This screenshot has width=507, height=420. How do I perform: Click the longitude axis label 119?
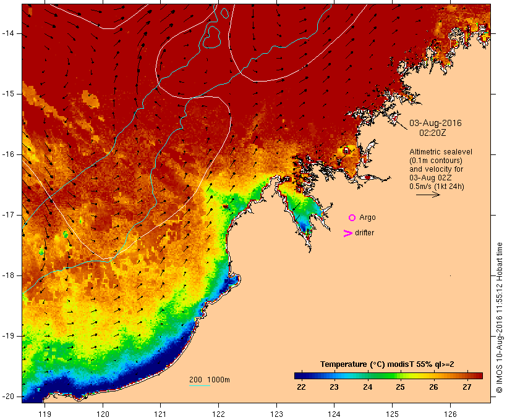[45, 414]
